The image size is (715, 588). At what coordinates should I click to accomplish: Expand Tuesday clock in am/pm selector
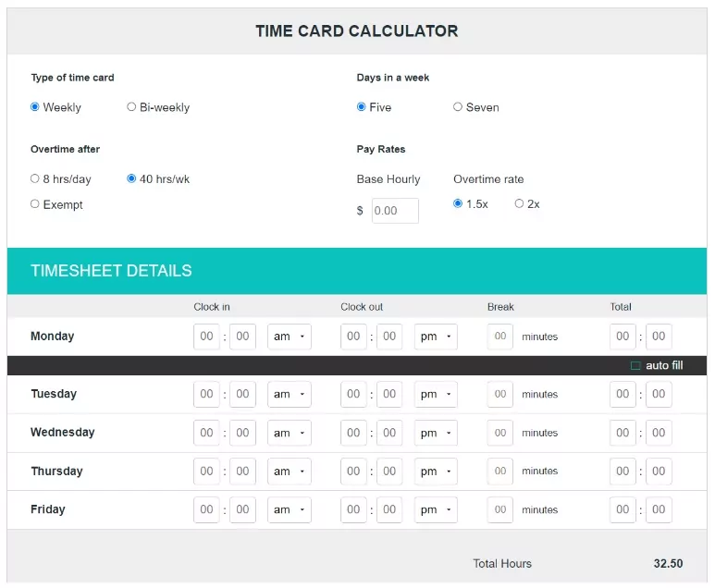click(290, 394)
